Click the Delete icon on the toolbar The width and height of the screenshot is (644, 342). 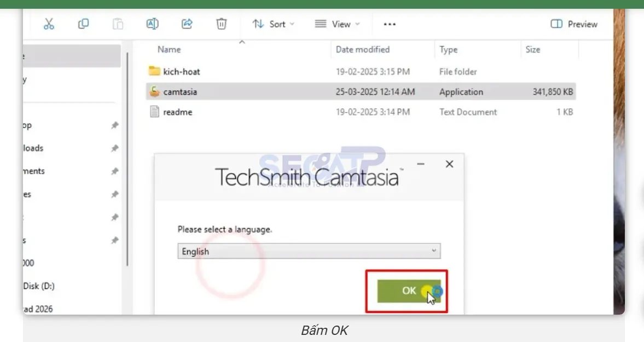(x=221, y=24)
